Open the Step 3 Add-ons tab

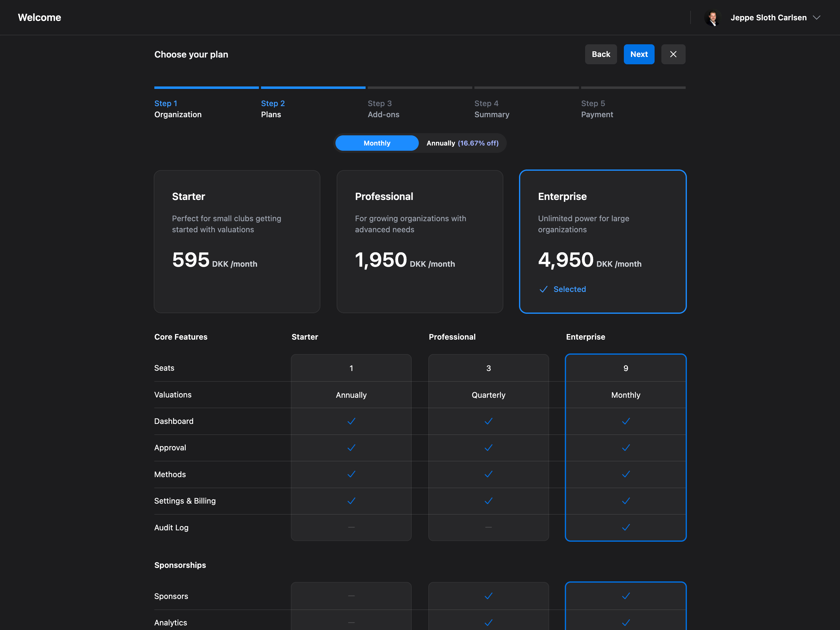click(383, 109)
